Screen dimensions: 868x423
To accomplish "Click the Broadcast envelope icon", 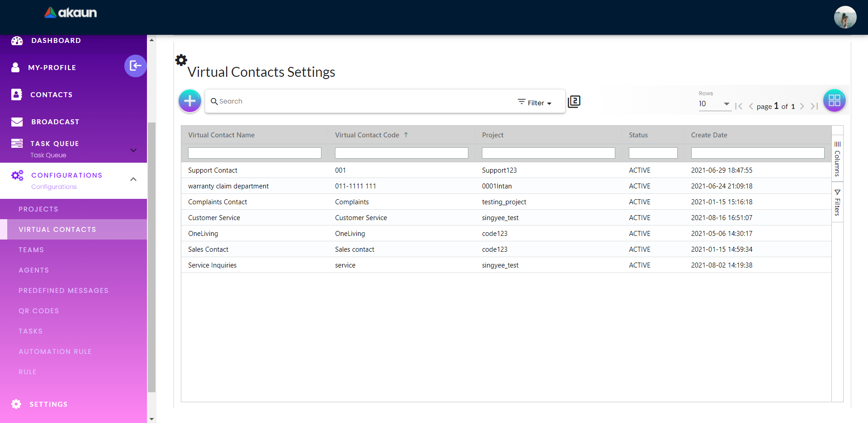I will (x=17, y=122).
